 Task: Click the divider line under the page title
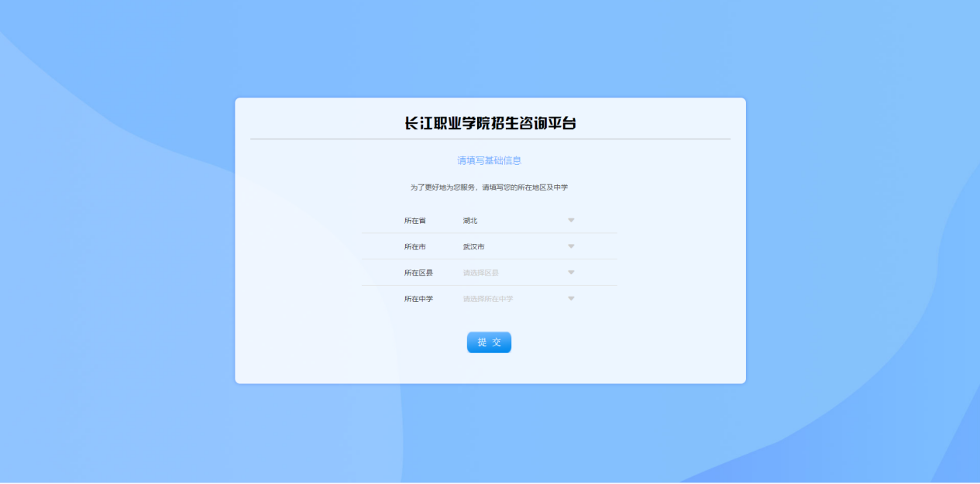point(490,139)
